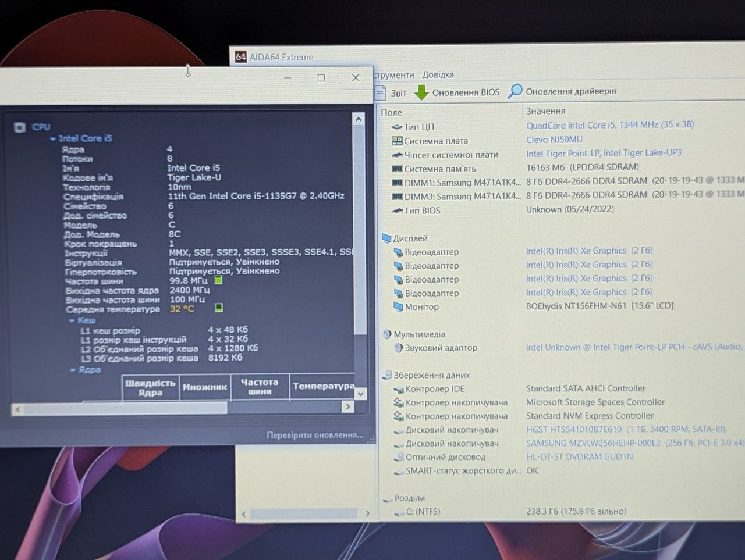
Task: Click the Звіт report icon in the toolbar
Action: [381, 92]
